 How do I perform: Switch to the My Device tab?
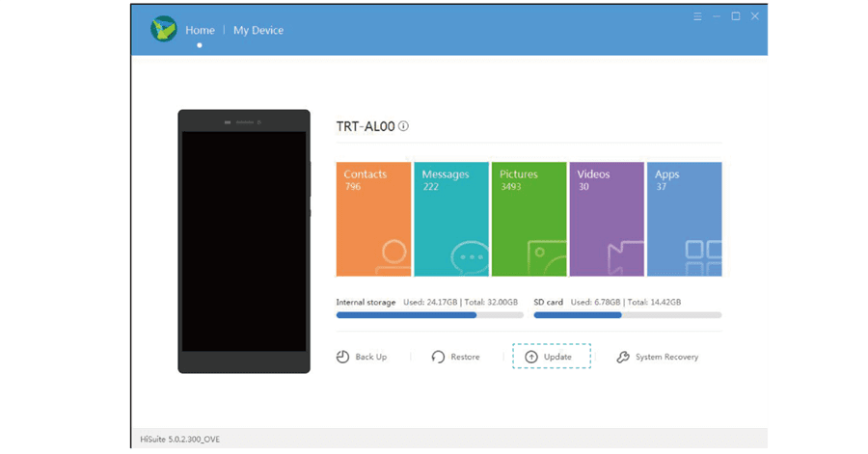point(258,30)
